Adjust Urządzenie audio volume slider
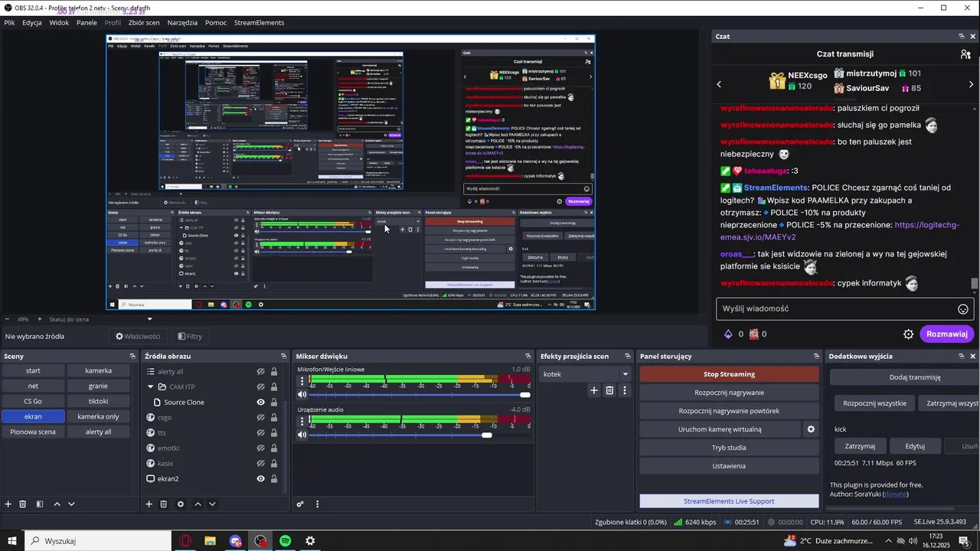Viewport: 980px width, 551px height. (x=420, y=435)
